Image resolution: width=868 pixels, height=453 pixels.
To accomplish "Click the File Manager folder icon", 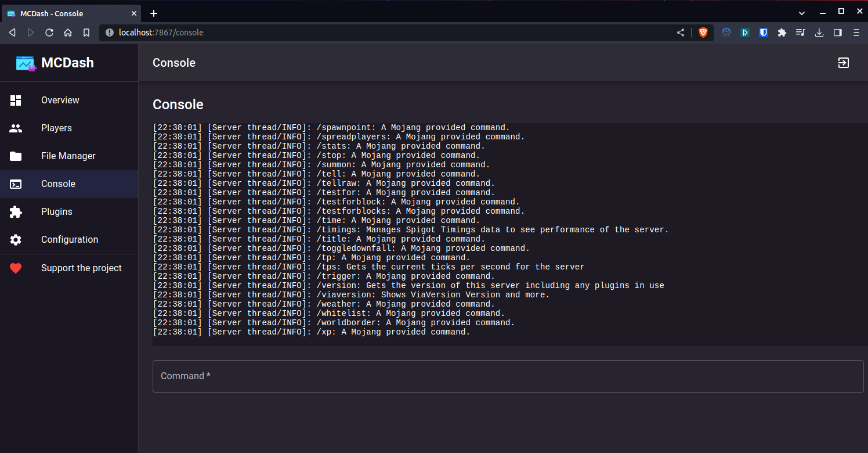I will (x=16, y=156).
